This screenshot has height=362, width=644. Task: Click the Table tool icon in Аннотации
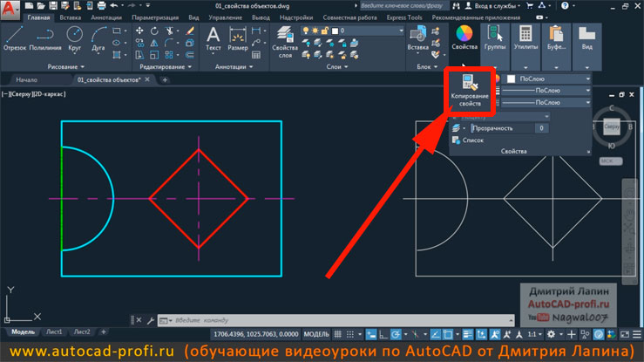[256, 55]
